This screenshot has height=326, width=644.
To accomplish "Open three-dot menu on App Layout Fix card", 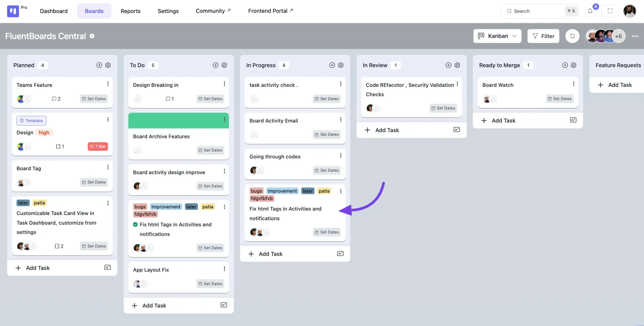I will click(224, 269).
